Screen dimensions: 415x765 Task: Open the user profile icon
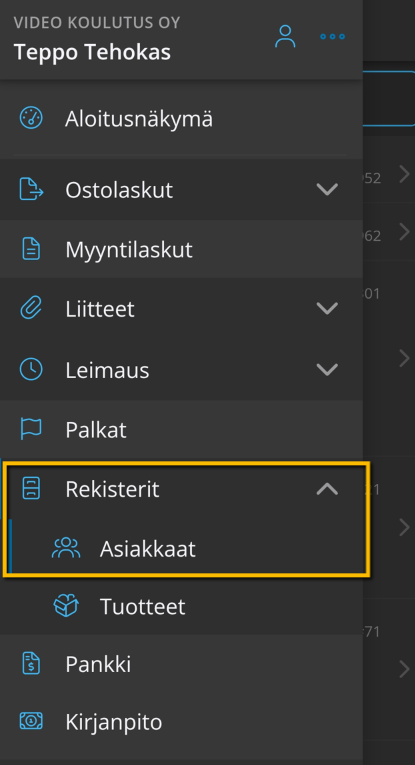tap(285, 37)
